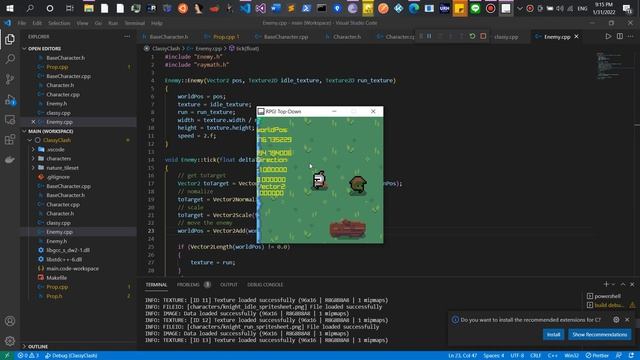This screenshot has width=640, height=360.
Task: Open Visual Studio from the taskbar
Action: 260,8
